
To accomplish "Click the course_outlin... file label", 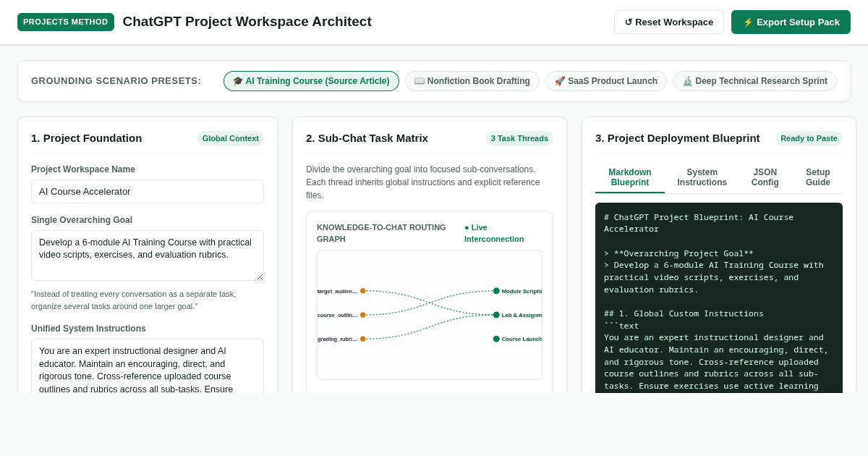I will pyautogui.click(x=337, y=315).
